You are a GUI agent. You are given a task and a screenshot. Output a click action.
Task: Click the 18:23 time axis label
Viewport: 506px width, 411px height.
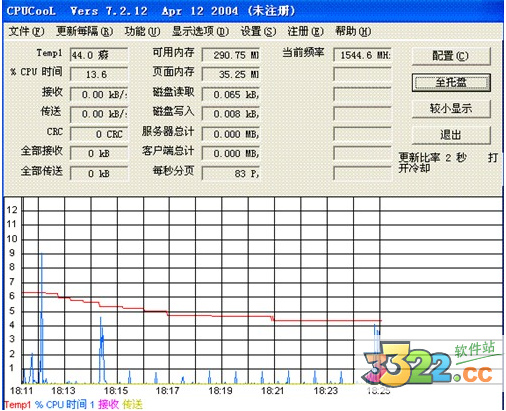pos(326,391)
